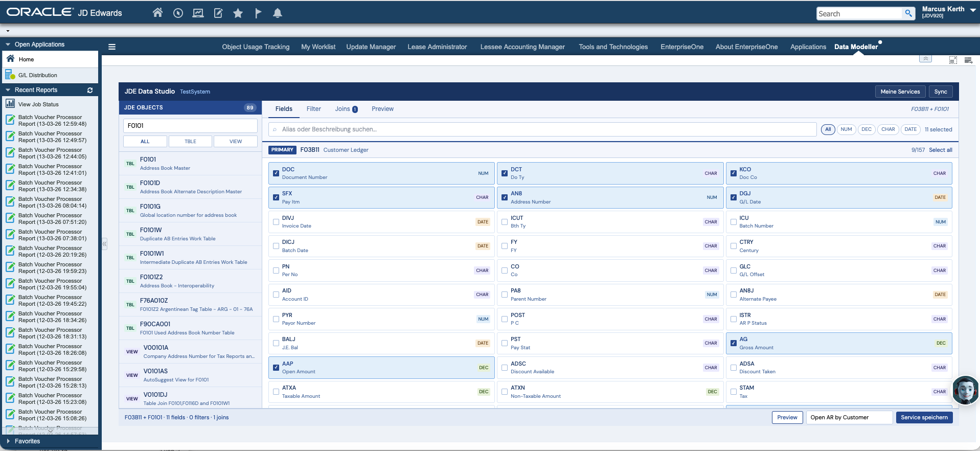Screen dimensions: 980x451
Task: Switch to the Filter tab
Action: [x=313, y=109]
